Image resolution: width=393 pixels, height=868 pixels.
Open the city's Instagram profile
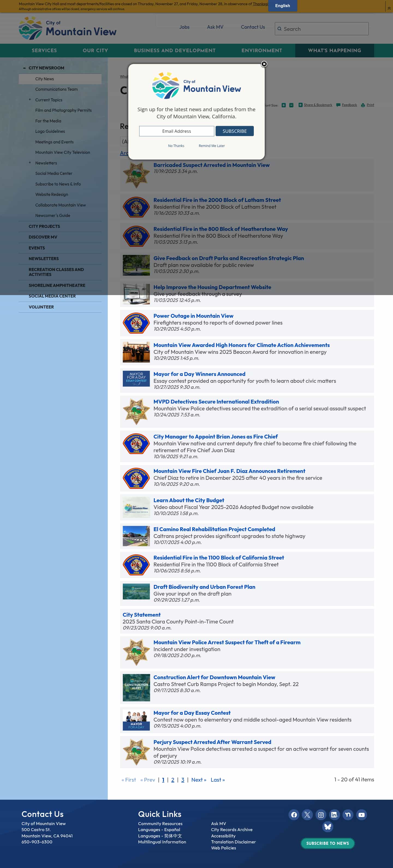click(321, 814)
